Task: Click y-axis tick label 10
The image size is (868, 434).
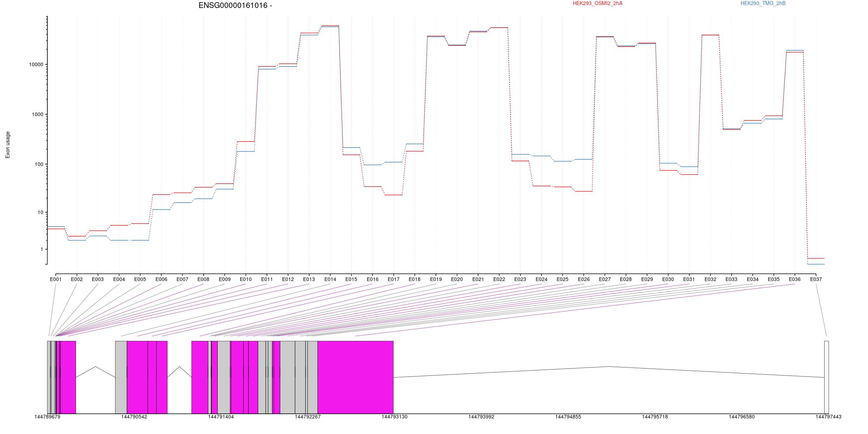Action: click(40, 212)
